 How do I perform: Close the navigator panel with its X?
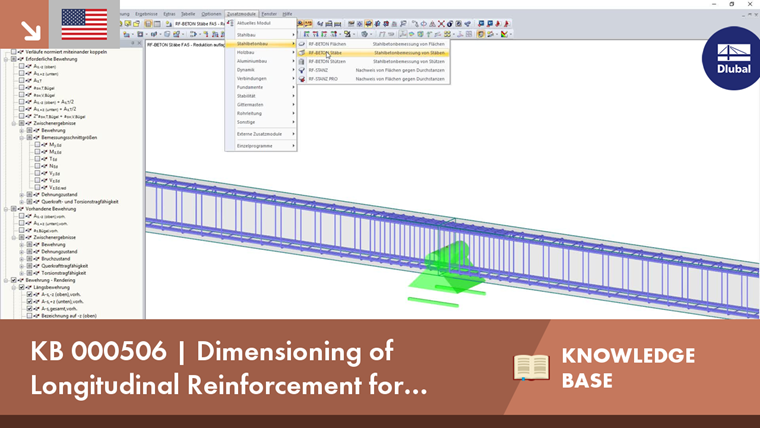coord(140,43)
